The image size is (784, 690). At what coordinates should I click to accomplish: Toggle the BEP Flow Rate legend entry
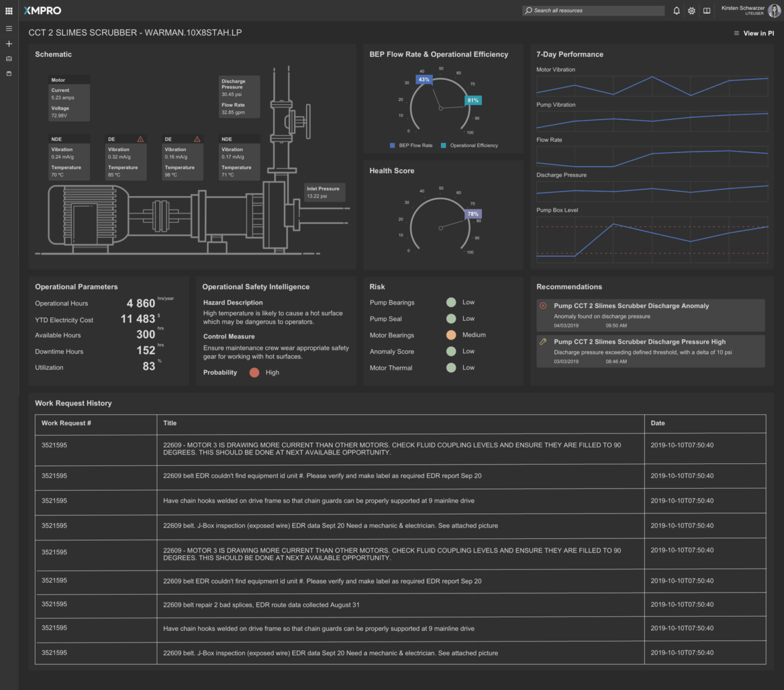coord(411,146)
